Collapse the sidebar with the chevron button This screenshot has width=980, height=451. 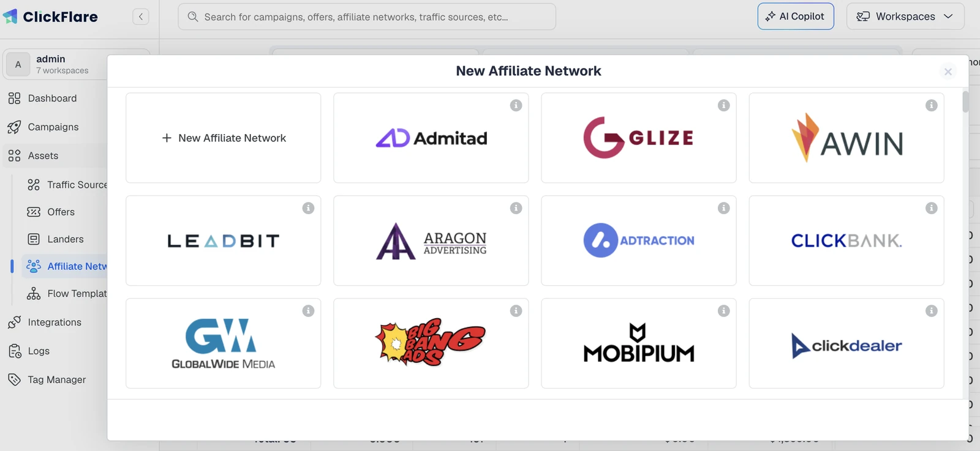[141, 17]
